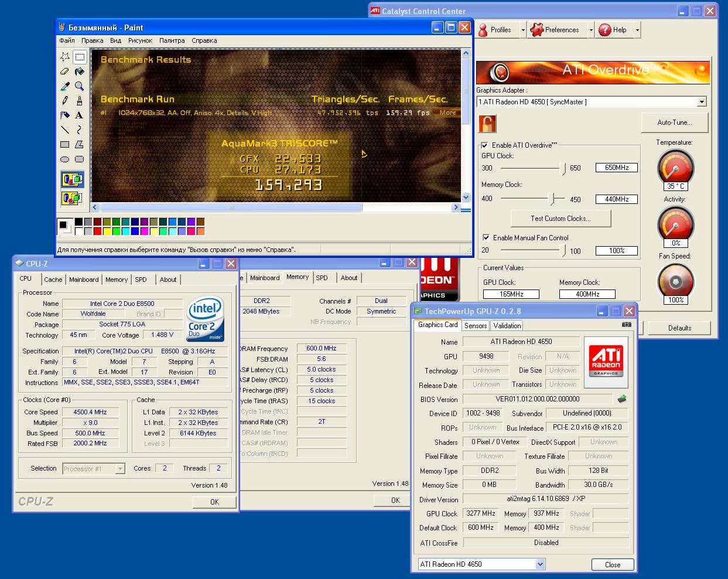This screenshot has width=728, height=579.
Task: Click the BIOS save chip icon in GPU-Z
Action: 622,399
